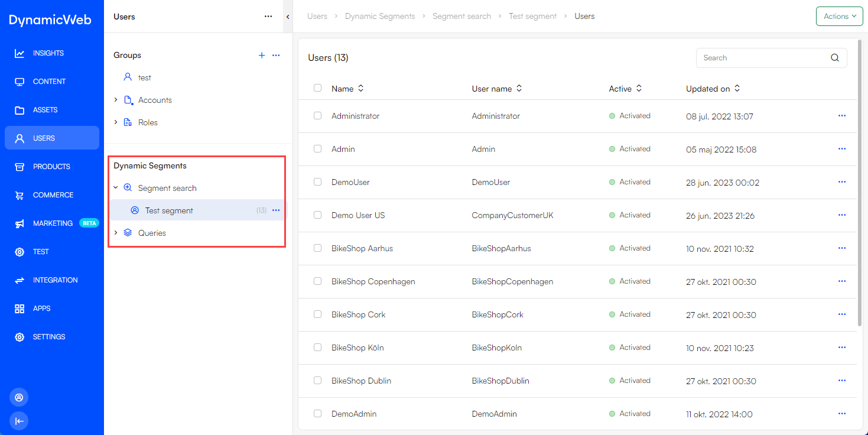
Task: Click the search magnifier icon
Action: pos(835,58)
